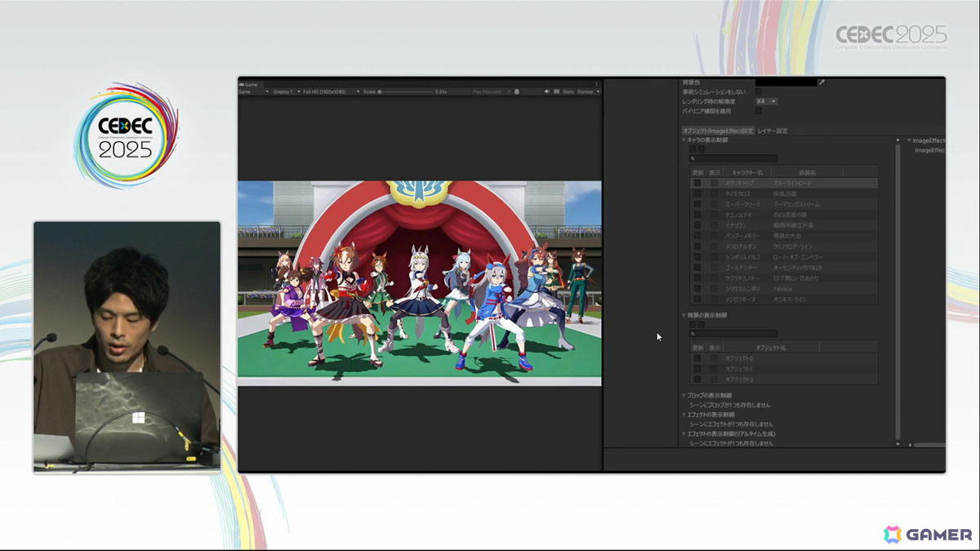Click the left arrow of the horizontal scrollbar

click(x=909, y=444)
